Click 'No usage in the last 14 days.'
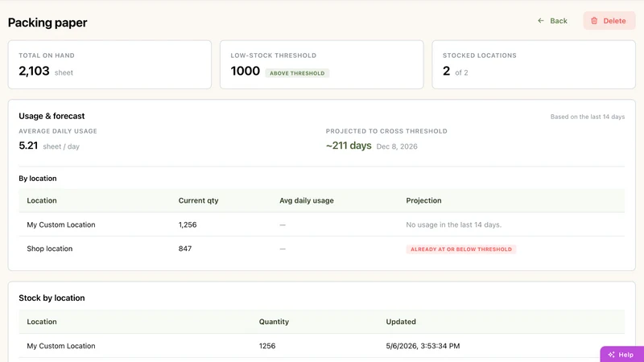This screenshot has width=644, height=362. [454, 225]
